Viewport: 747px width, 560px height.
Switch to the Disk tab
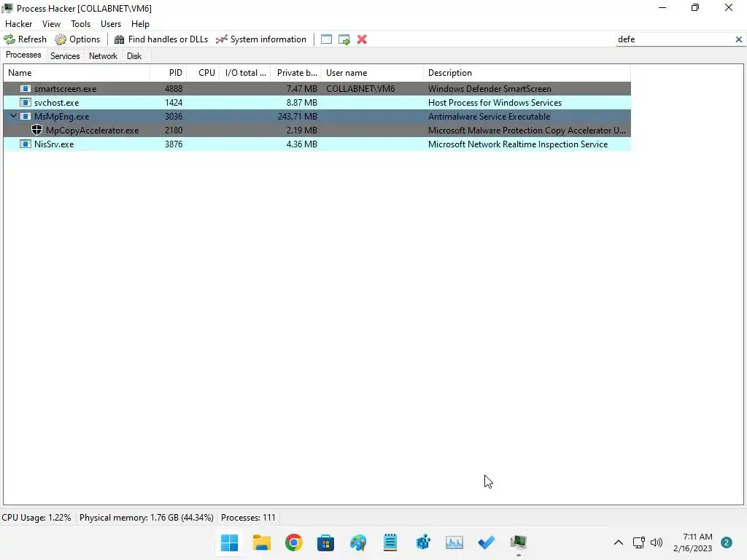[134, 56]
